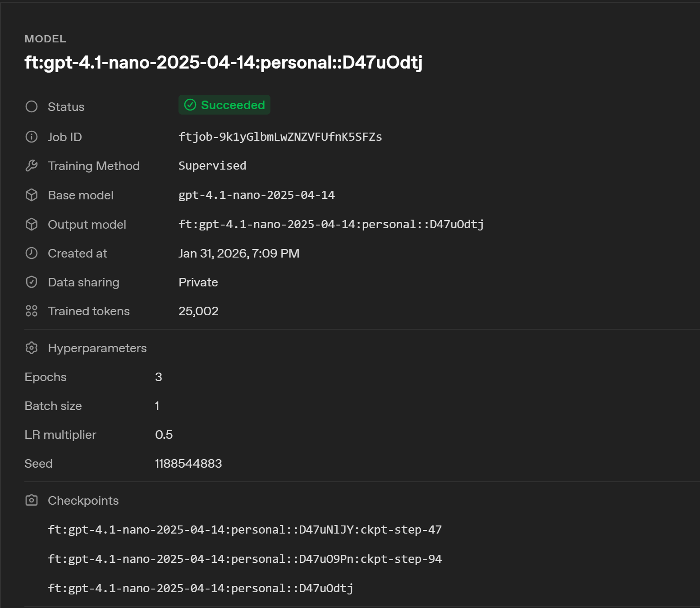Click the Created at label

(x=78, y=253)
